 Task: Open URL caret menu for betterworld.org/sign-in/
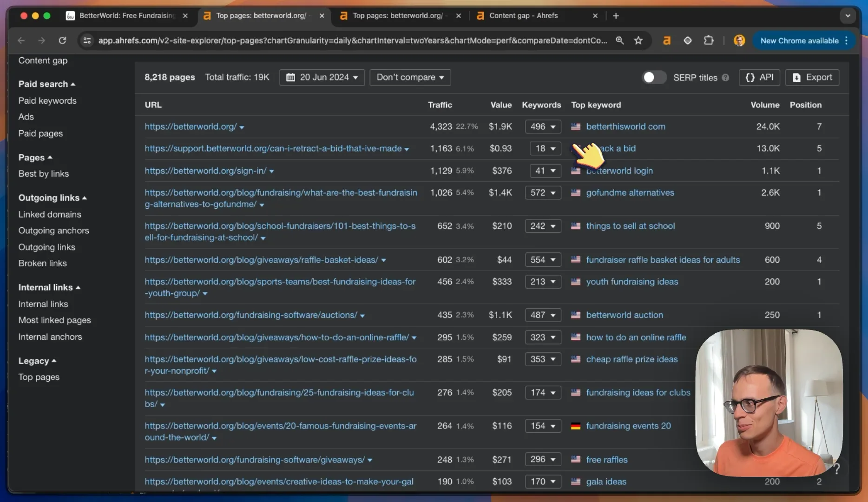tap(271, 172)
